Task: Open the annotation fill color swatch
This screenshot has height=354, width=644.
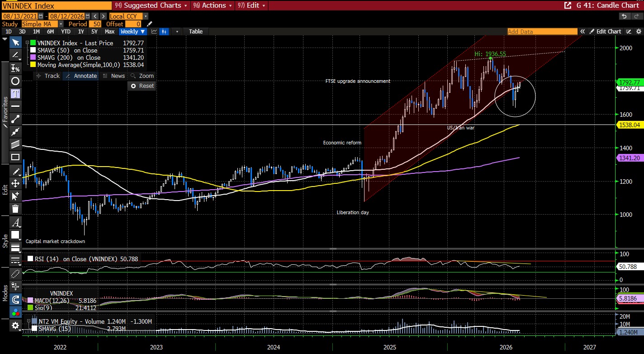Action: point(15,235)
